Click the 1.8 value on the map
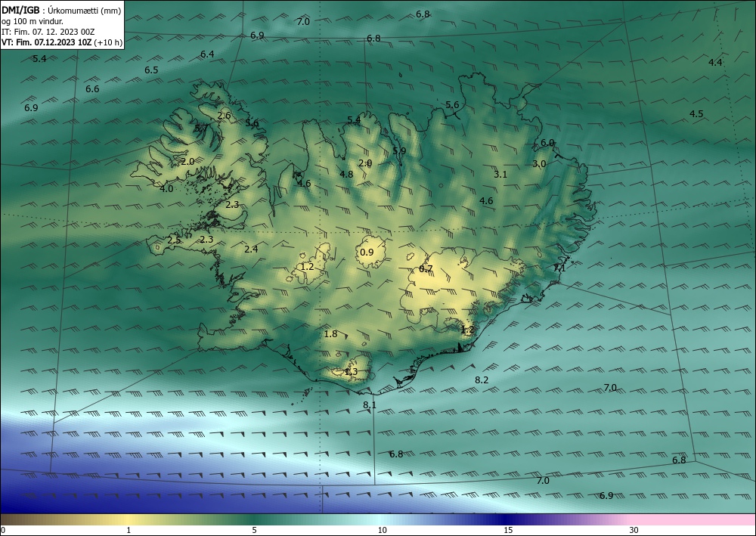This screenshot has height=536, width=756. [331, 334]
